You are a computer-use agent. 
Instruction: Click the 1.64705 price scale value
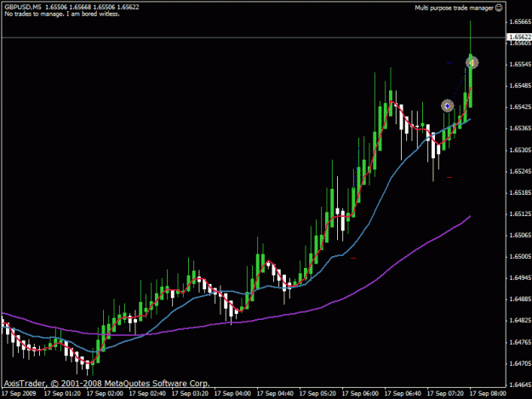[520, 364]
